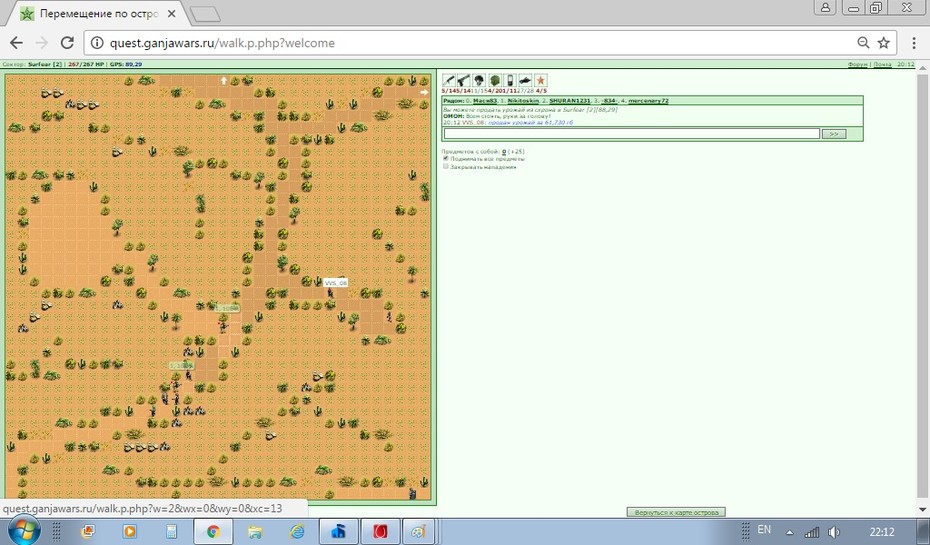Screen dimensions: 930x545
Task: Click the skull mask equipment icon
Action: click(x=479, y=80)
